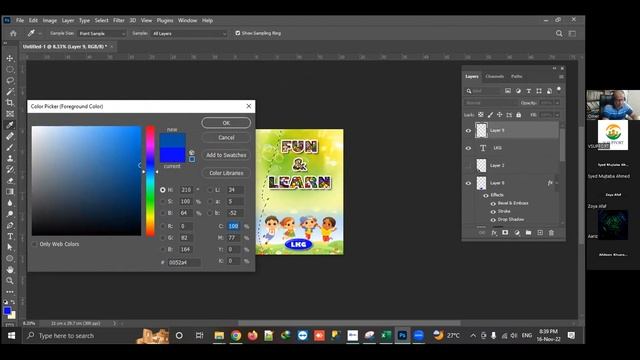Toggle the Show Sampling Ring checkbox
The width and height of the screenshot is (640, 360).
pyautogui.click(x=238, y=33)
